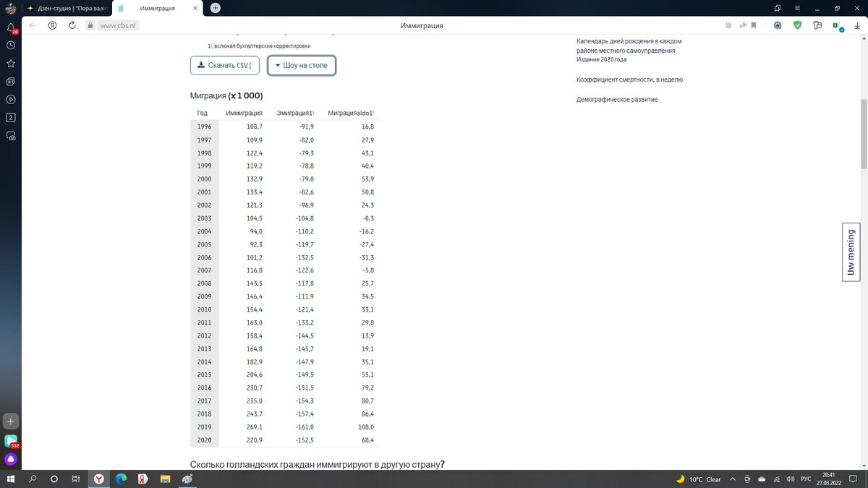Select immigration value 269,1
The image size is (868, 488).
(255, 427)
